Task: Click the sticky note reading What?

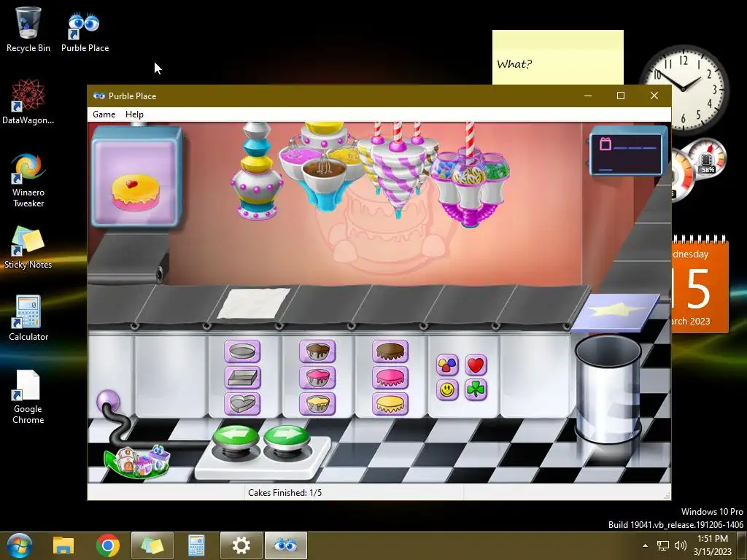Action: pyautogui.click(x=558, y=58)
